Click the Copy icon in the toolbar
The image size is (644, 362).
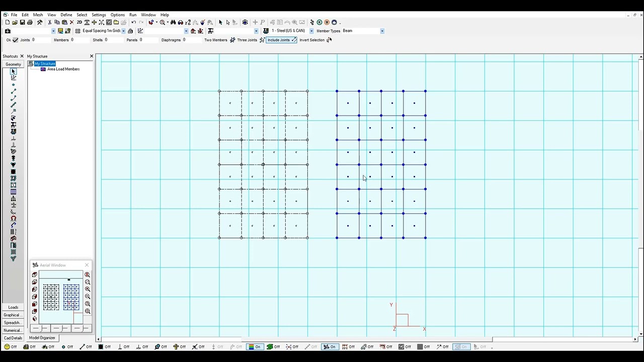pos(57,22)
